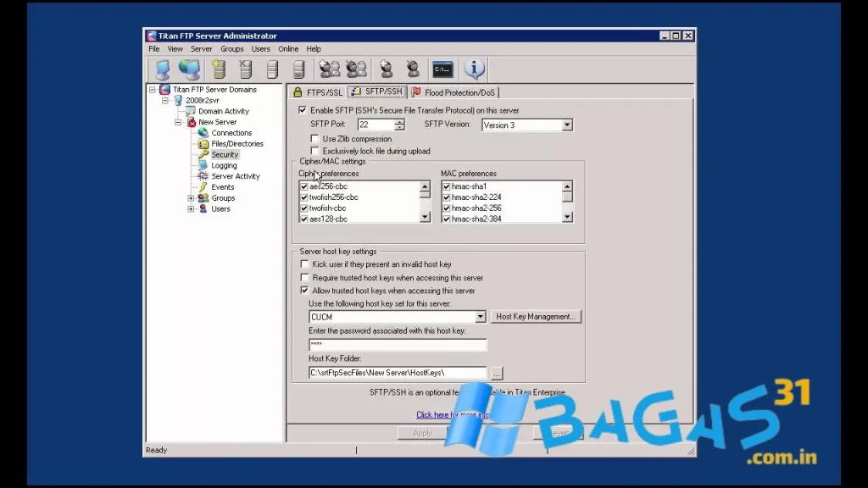Screen dimensions: 868x488
Task: Click the browse ellipsis button for Host Key Folder
Action: [x=497, y=373]
